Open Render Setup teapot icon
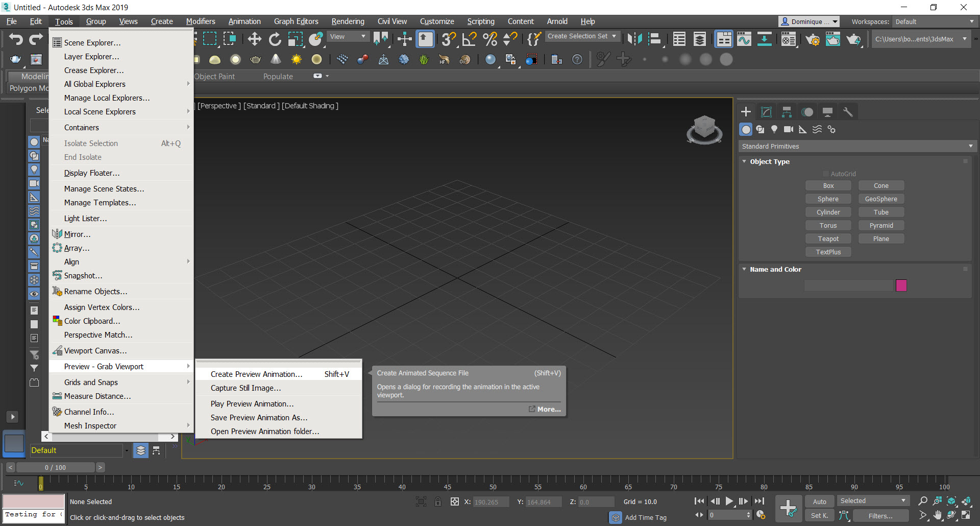The image size is (980, 526). pyautogui.click(x=813, y=39)
